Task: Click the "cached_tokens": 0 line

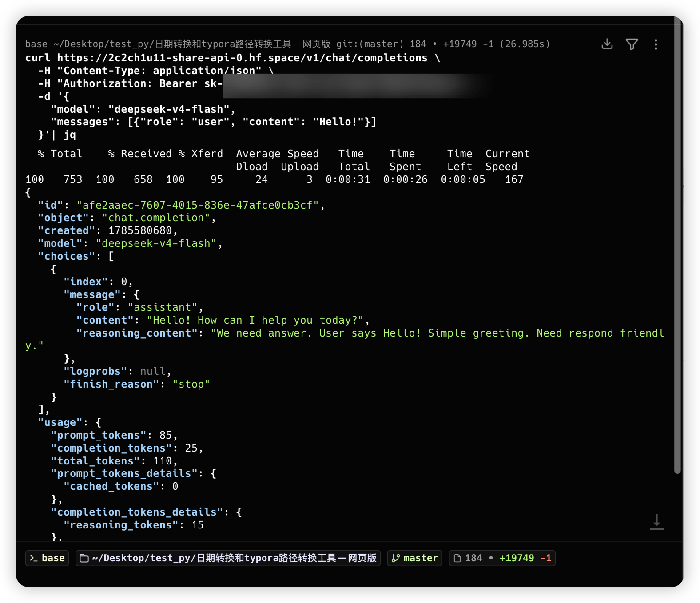Action: point(121,486)
